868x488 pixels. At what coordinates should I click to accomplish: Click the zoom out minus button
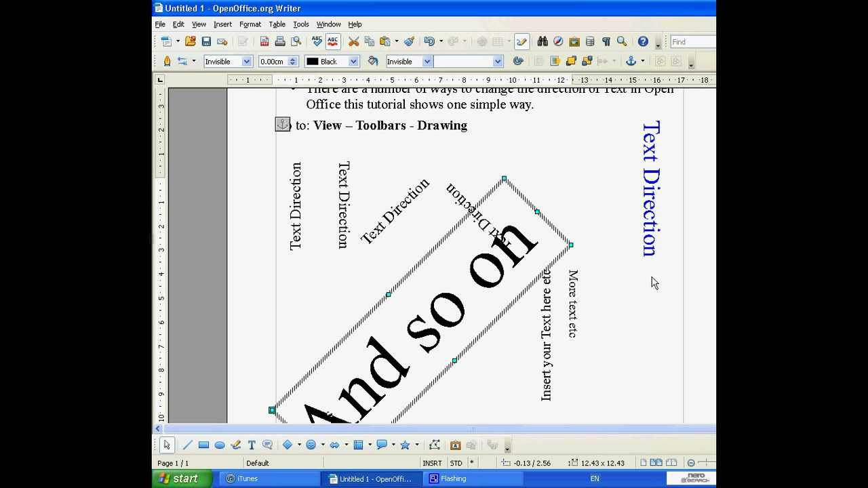pyautogui.click(x=691, y=464)
